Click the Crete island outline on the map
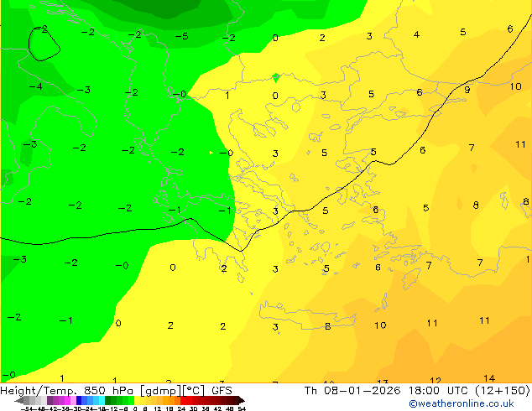The height and width of the screenshot is (411, 532). tap(307, 316)
